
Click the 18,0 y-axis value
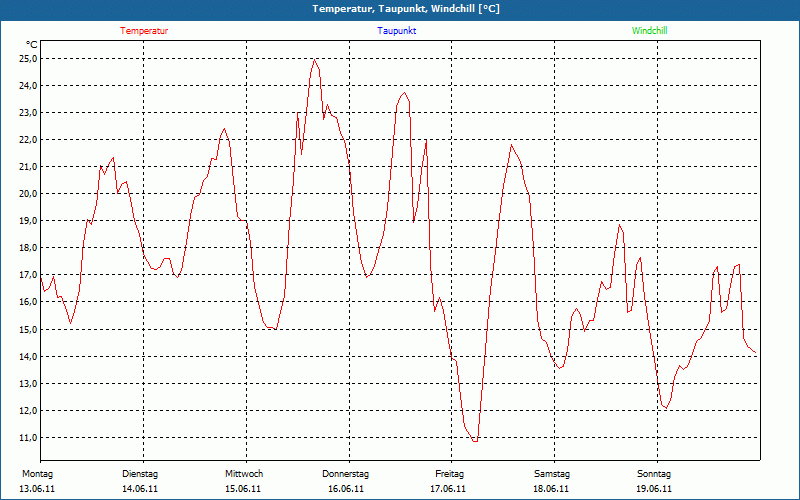pos(28,248)
